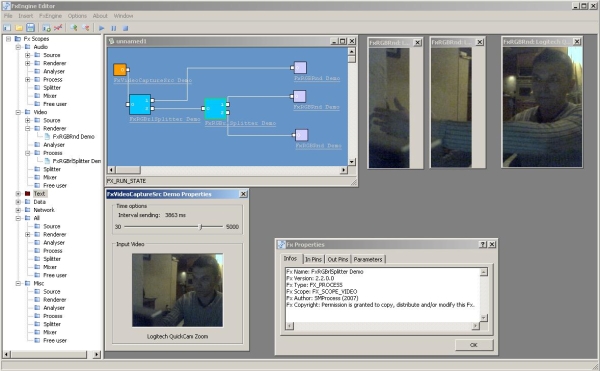Click the red disconnect toolbar icon
This screenshot has width=600, height=371.
pos(58,28)
